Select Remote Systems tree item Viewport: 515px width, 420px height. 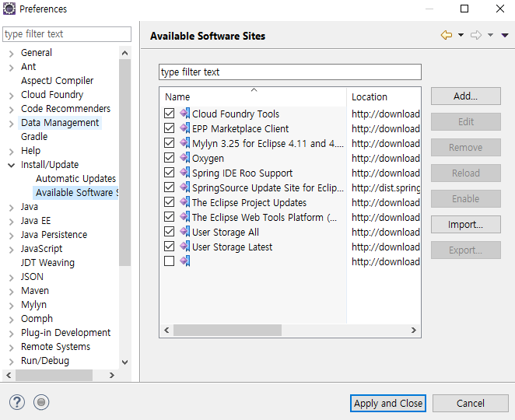coord(55,347)
